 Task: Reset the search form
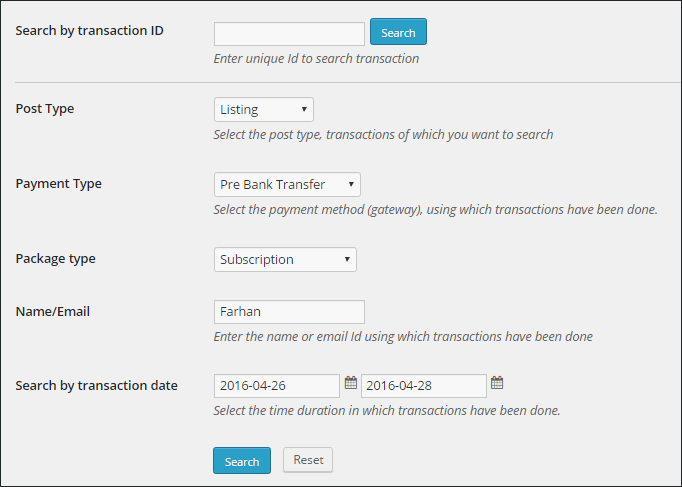(308, 460)
